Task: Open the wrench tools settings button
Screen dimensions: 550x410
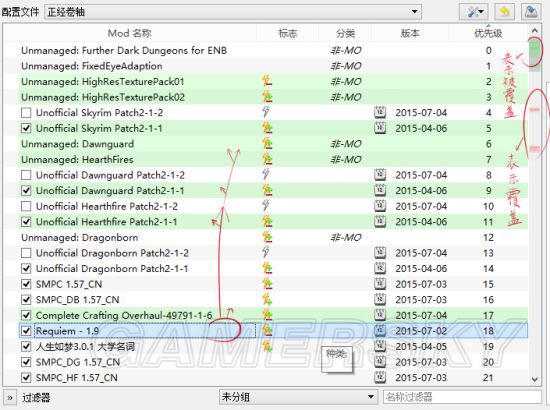Action: 474,12
